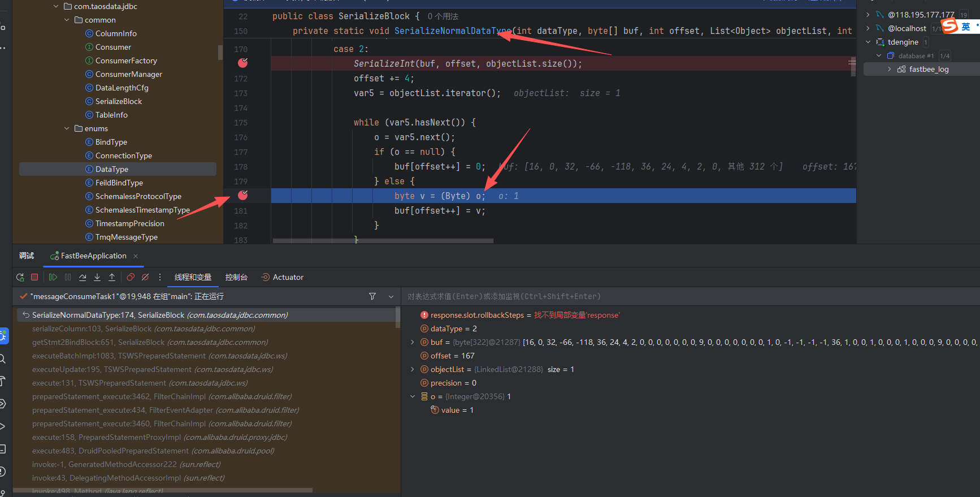980x497 pixels.
Task: Collapse the enums package folder
Action: (x=67, y=128)
